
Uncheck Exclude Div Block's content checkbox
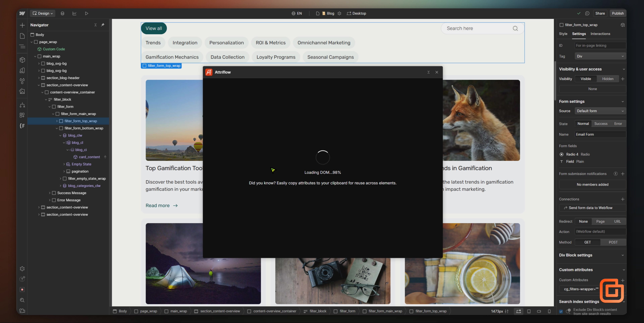(x=561, y=311)
